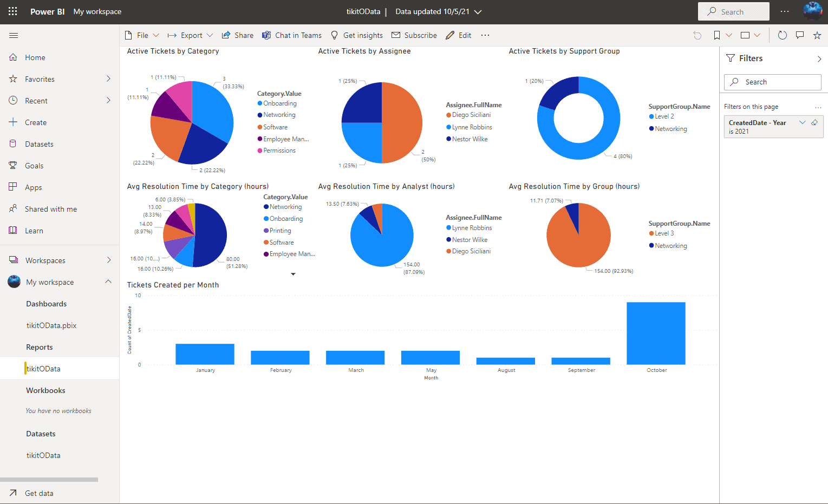Click the reset to default undo icon
Screen dimensions: 828x504
tap(697, 35)
